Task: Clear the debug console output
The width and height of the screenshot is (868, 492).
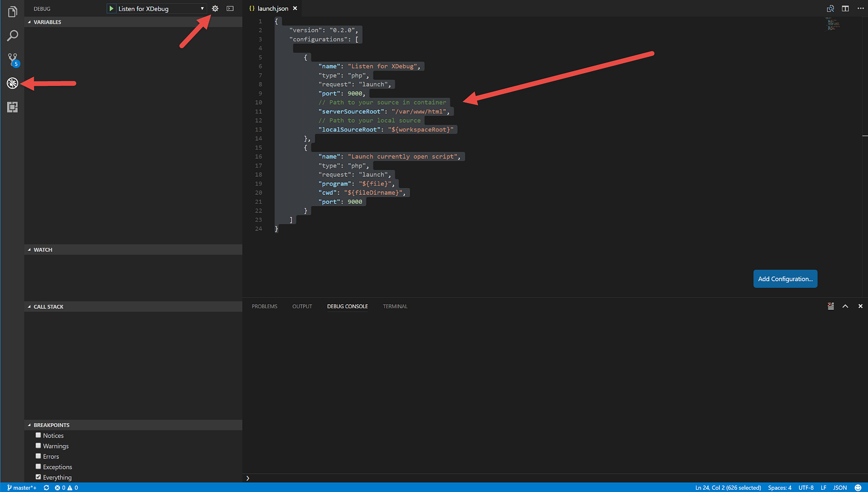Action: point(831,306)
